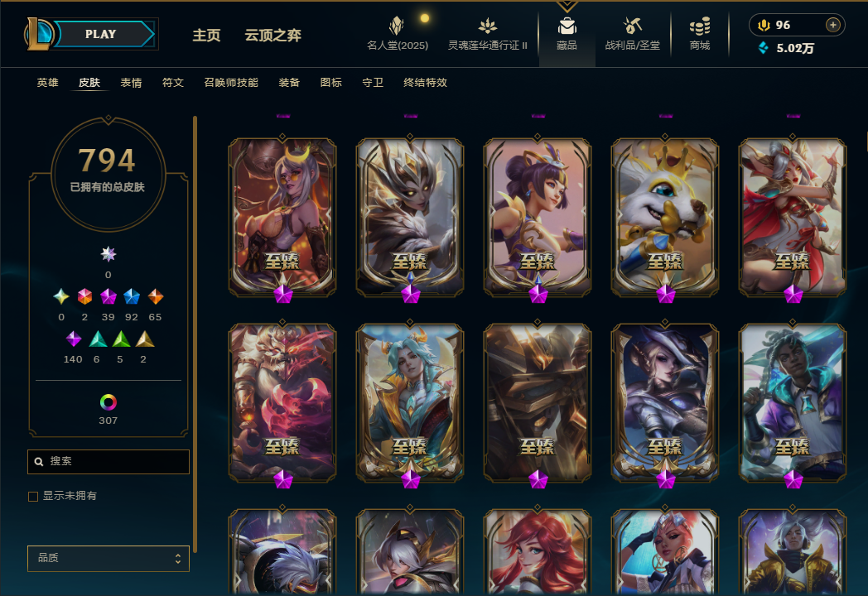Open the 藏品 collection bag icon

567,26
